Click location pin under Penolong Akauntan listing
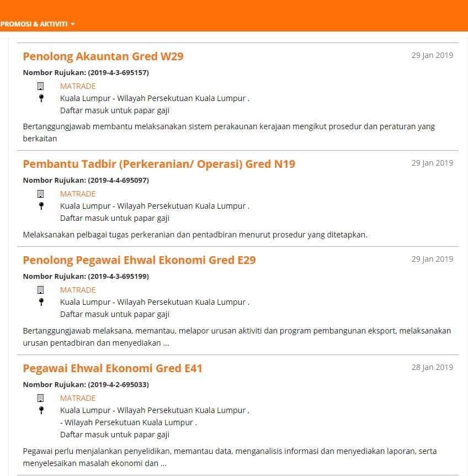This screenshot has height=476, width=468. click(41, 98)
